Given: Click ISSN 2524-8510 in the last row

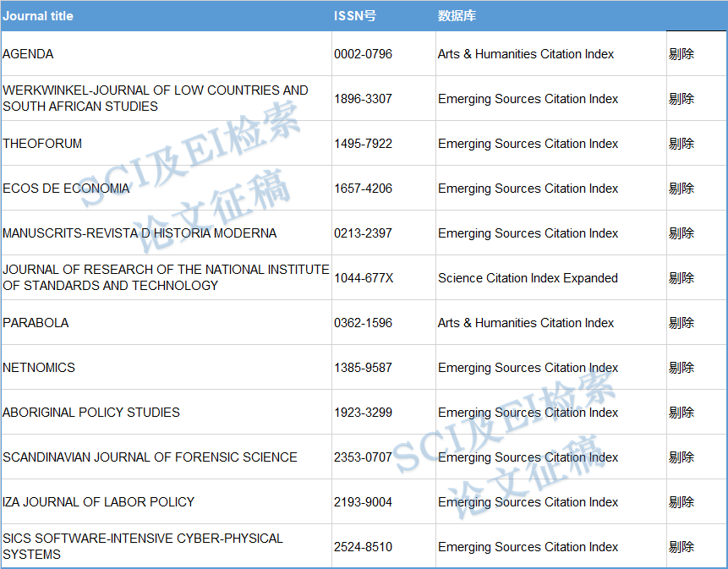Looking at the screenshot, I should point(363,547).
